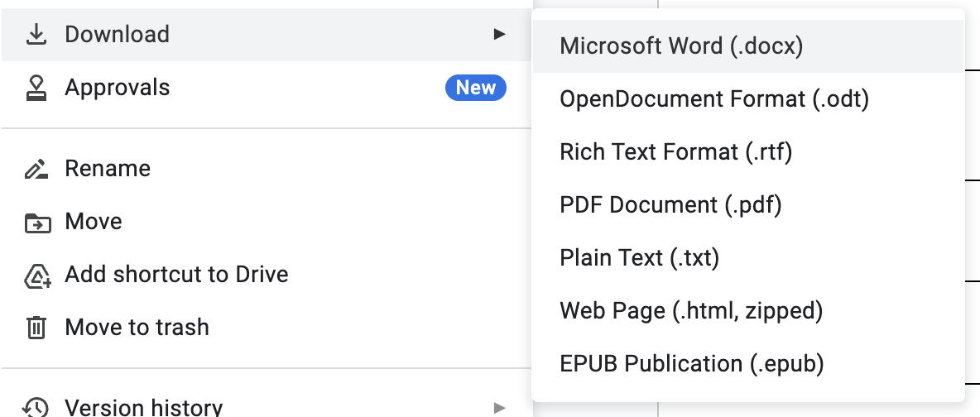Image resolution: width=980 pixels, height=417 pixels.
Task: Download as Microsoft Word (.docx)
Action: click(681, 46)
